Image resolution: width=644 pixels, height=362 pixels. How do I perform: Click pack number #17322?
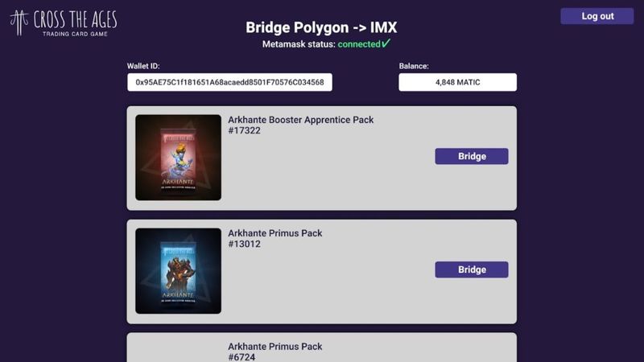(244, 130)
